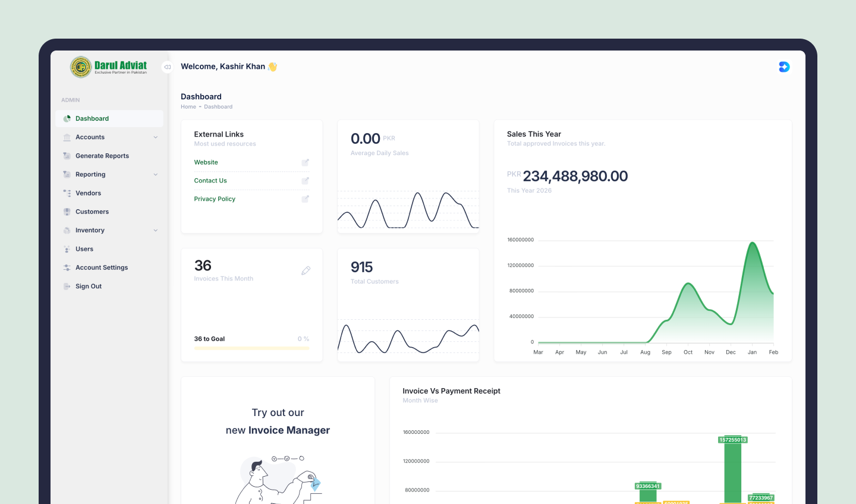Click the Sign Out icon
The image size is (856, 504).
tap(67, 286)
